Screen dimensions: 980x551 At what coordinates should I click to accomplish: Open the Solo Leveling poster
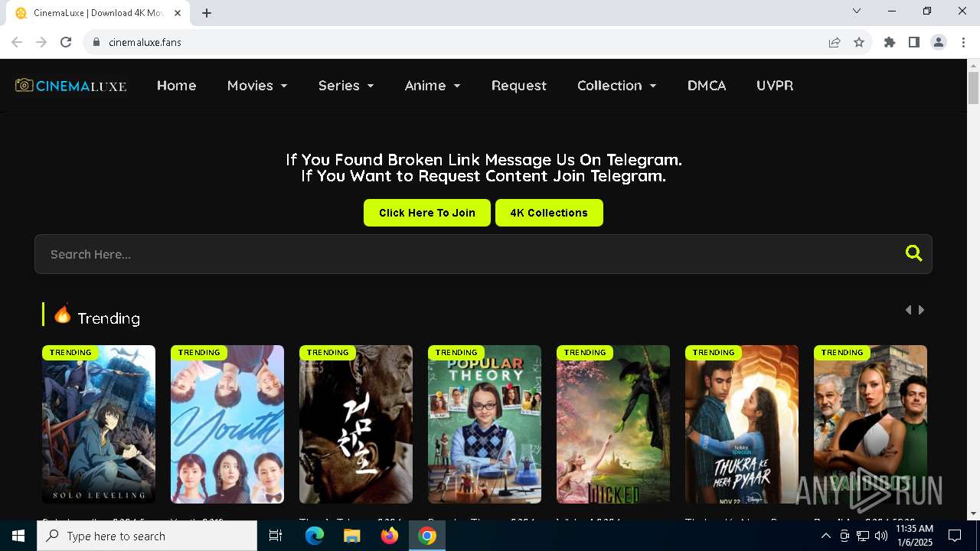pos(99,424)
